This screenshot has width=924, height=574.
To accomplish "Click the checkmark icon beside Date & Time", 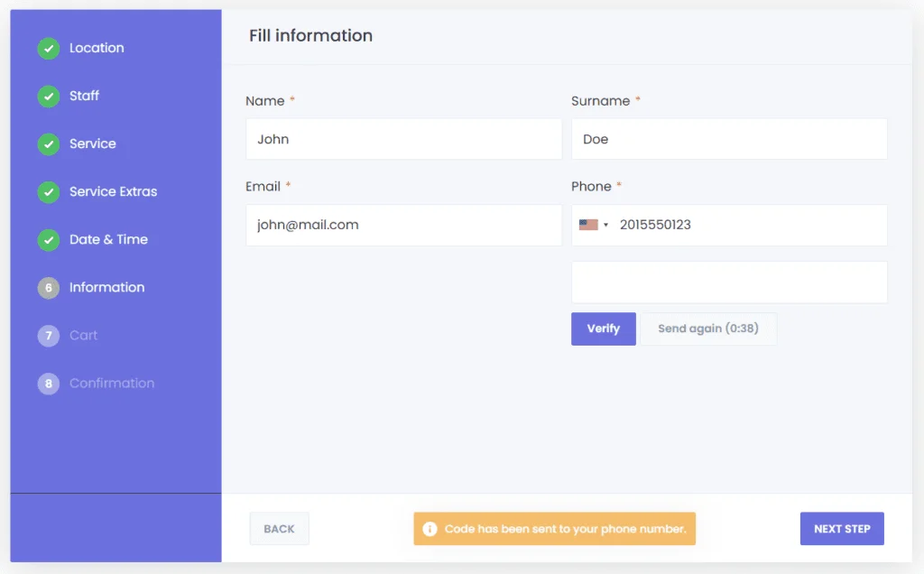I will pos(49,240).
